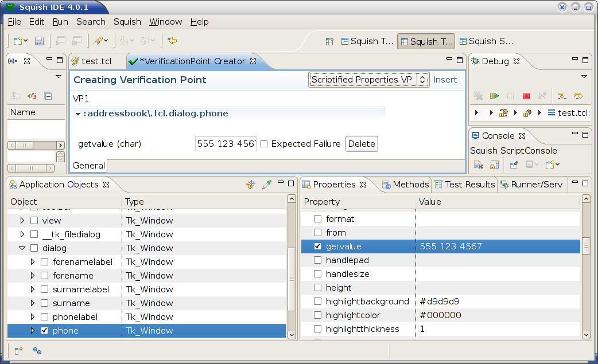Screen dimensions: 598x364
Task: Click the Open Perspective icon
Action: (x=329, y=41)
